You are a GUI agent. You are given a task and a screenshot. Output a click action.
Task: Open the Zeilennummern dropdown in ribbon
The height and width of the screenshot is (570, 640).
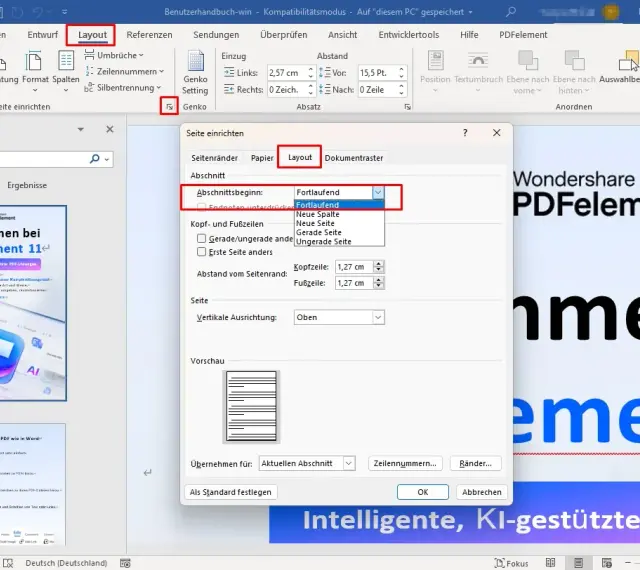click(x=124, y=71)
